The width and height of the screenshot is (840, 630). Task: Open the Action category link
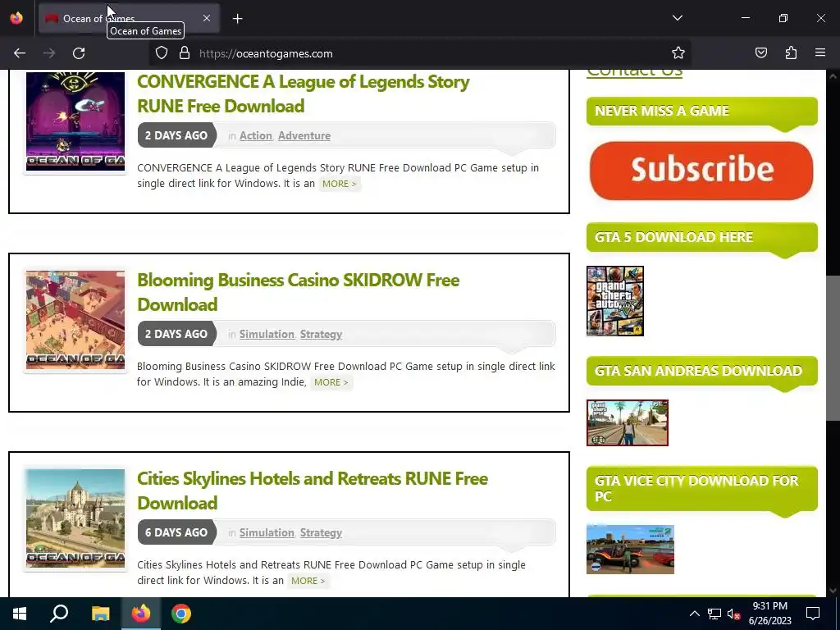click(256, 135)
